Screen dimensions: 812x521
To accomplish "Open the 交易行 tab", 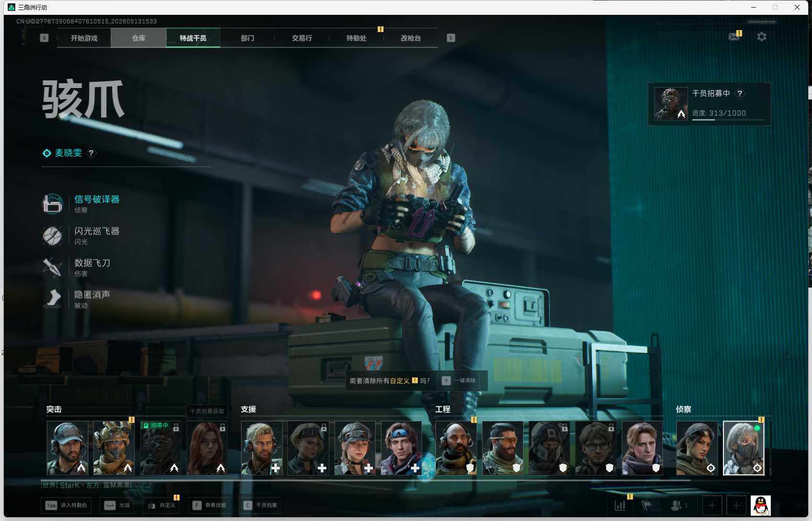I will (302, 38).
